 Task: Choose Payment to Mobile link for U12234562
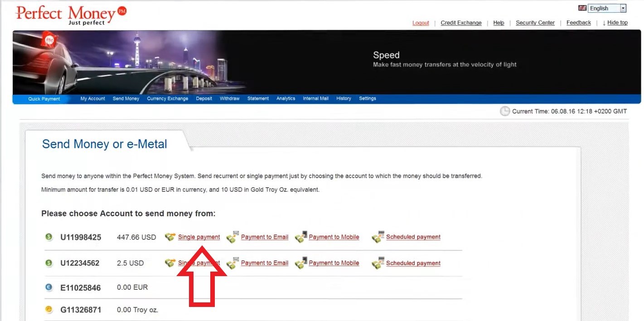(334, 263)
